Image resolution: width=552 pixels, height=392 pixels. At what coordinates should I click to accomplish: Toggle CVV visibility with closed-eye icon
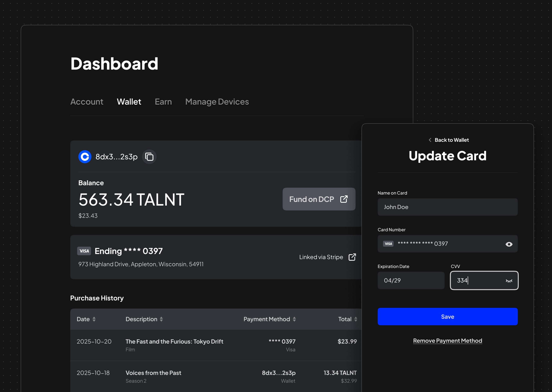[x=509, y=281]
